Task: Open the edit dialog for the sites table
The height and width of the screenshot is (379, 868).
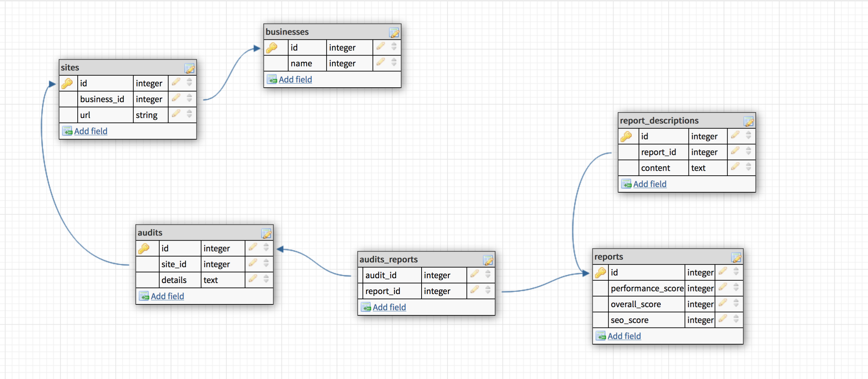Action: [x=190, y=68]
